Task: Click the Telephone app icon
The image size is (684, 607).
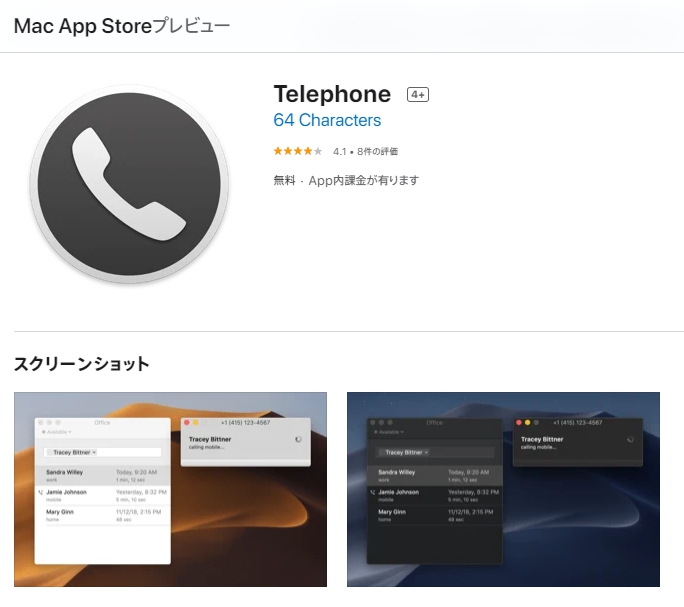Action: (x=129, y=184)
